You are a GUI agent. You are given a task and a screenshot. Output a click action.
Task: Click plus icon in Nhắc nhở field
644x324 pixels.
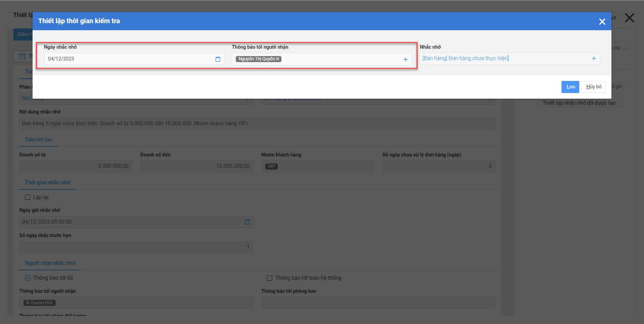pos(593,58)
